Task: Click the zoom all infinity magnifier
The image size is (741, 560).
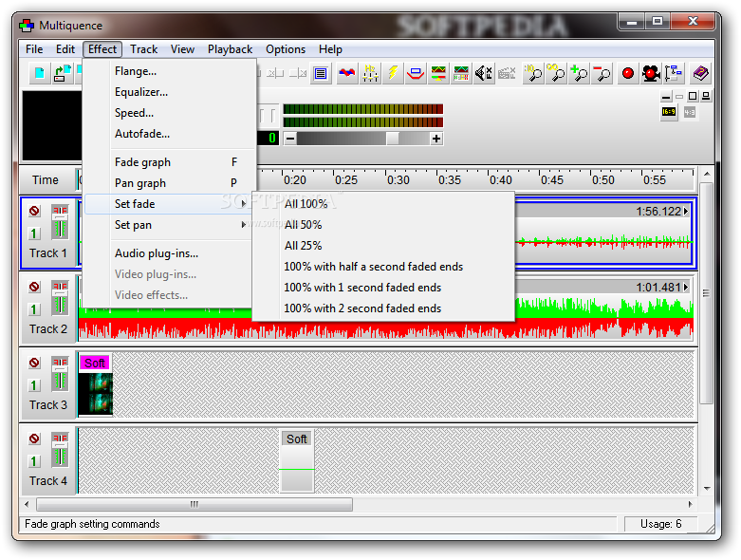Action: (x=556, y=73)
